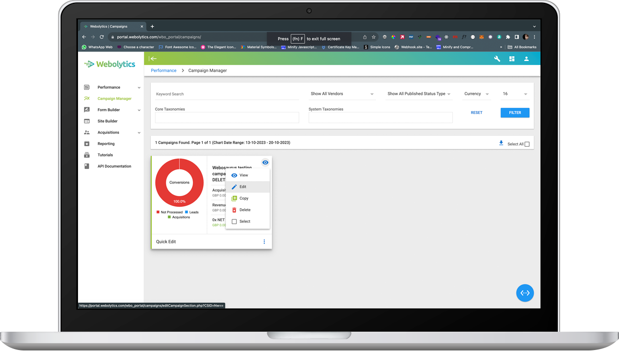Open the three-dot menu beside Quick Edit
Viewport: 619px width, 364px height.
coord(264,242)
